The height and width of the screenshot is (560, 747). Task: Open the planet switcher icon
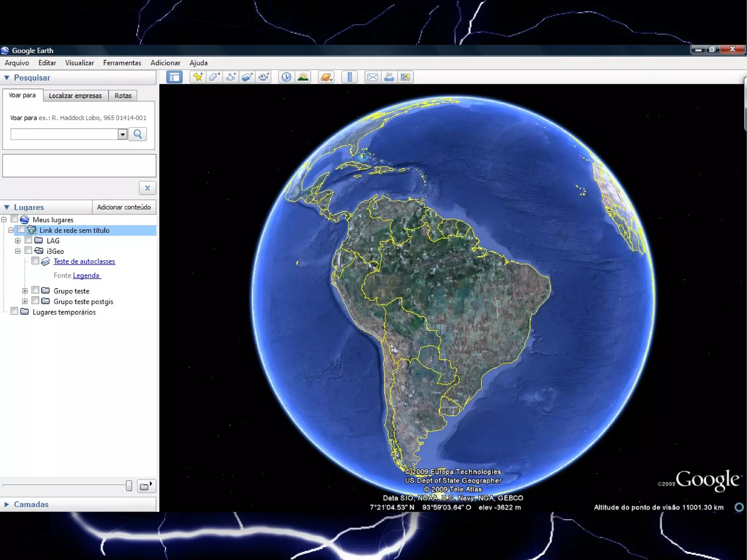pyautogui.click(x=326, y=77)
